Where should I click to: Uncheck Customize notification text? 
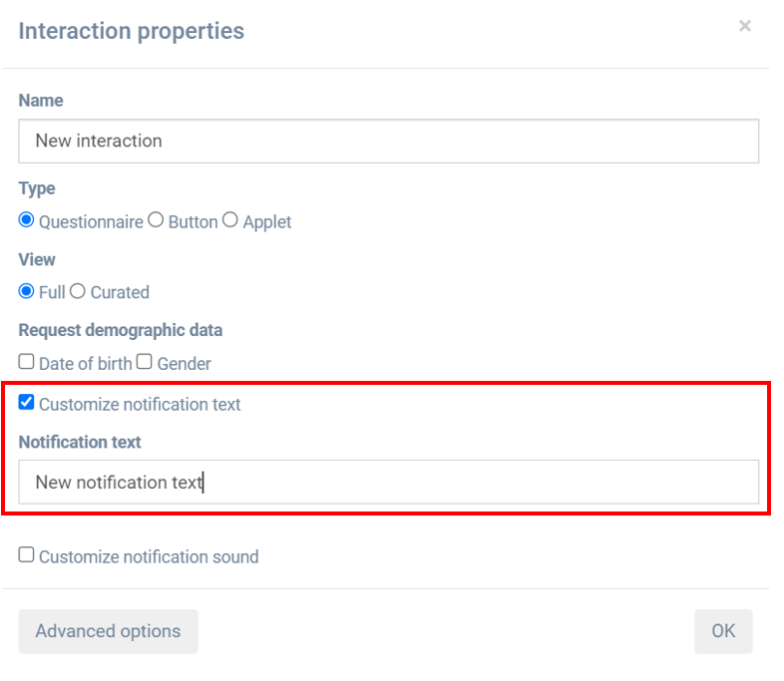coord(27,403)
